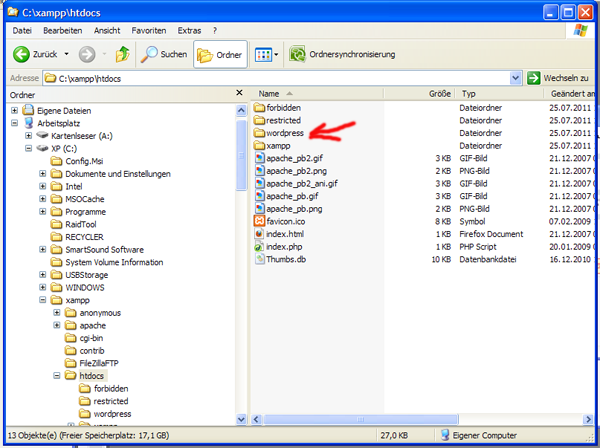Sort by Geändert am column header
The height and width of the screenshot is (448, 600).
click(570, 94)
